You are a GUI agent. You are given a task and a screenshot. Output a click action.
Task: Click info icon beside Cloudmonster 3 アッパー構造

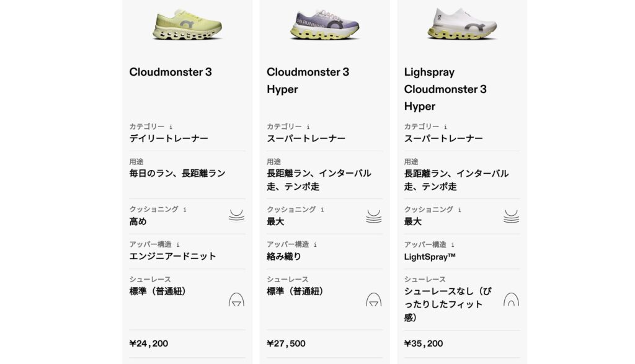(178, 245)
